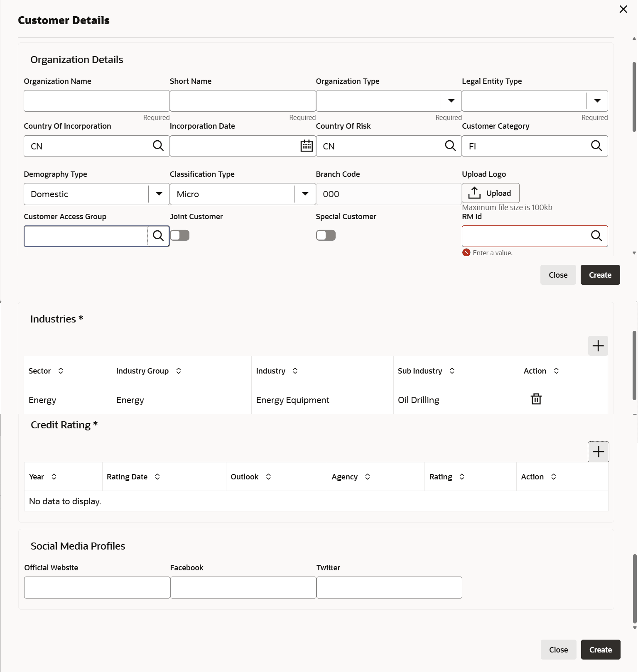
Task: Click the Twitter profile field
Action: (x=389, y=587)
